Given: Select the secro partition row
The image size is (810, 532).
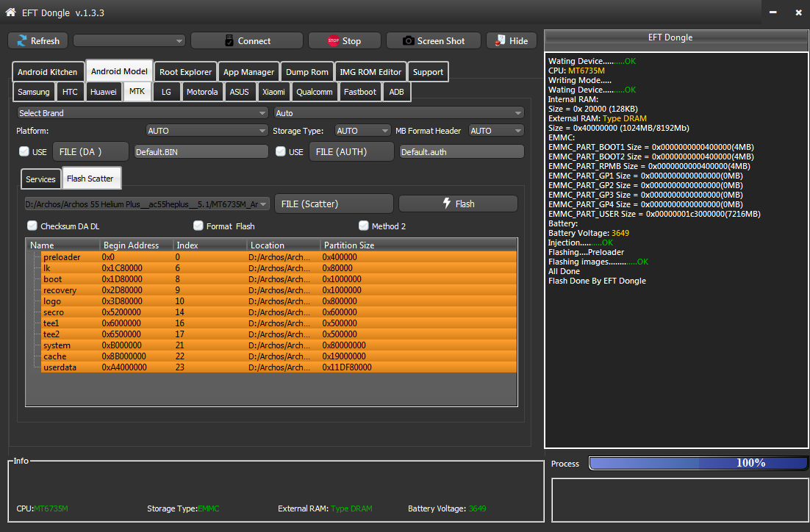Looking at the screenshot, I should point(279,312).
